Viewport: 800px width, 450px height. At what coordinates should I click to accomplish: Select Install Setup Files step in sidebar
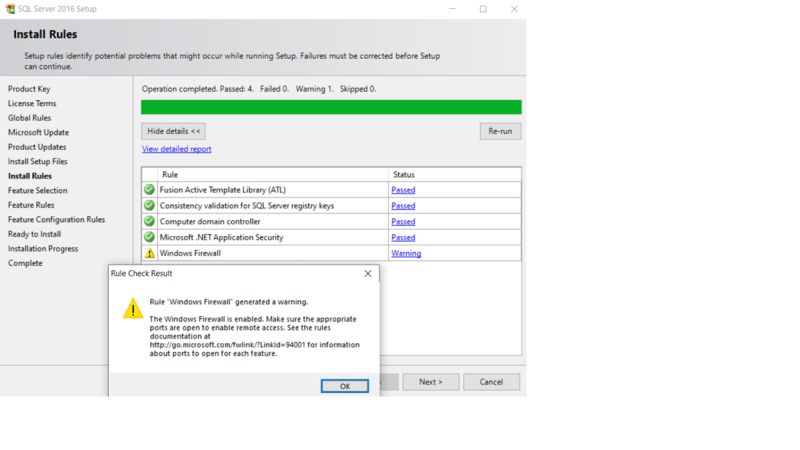click(x=38, y=161)
